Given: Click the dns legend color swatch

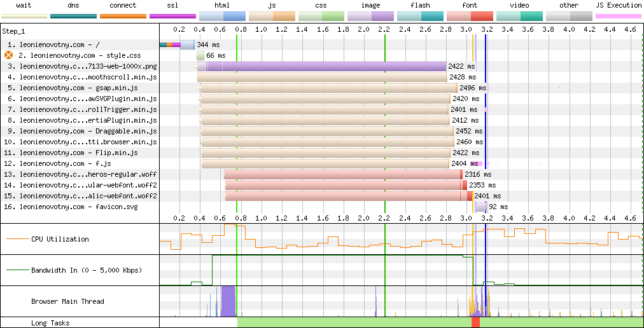Looking at the screenshot, I should click(74, 16).
